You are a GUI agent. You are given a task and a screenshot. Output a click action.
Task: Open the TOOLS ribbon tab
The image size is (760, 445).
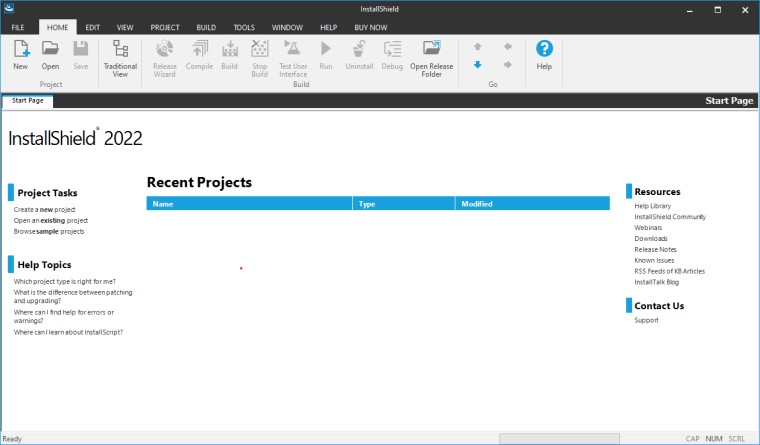click(x=244, y=28)
